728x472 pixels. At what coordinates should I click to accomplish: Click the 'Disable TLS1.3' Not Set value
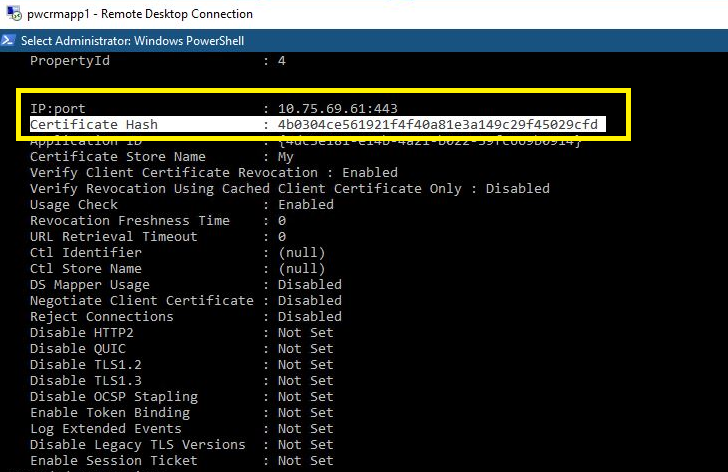(x=306, y=381)
